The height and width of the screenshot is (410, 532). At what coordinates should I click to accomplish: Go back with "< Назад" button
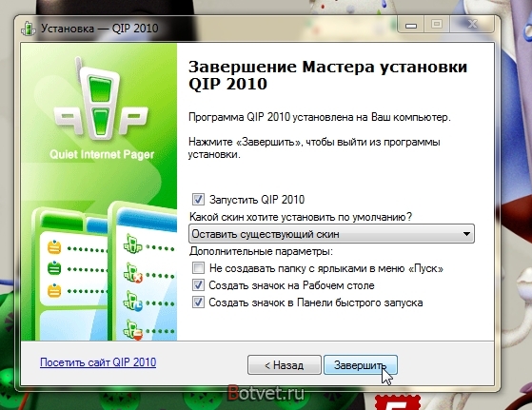click(x=284, y=365)
